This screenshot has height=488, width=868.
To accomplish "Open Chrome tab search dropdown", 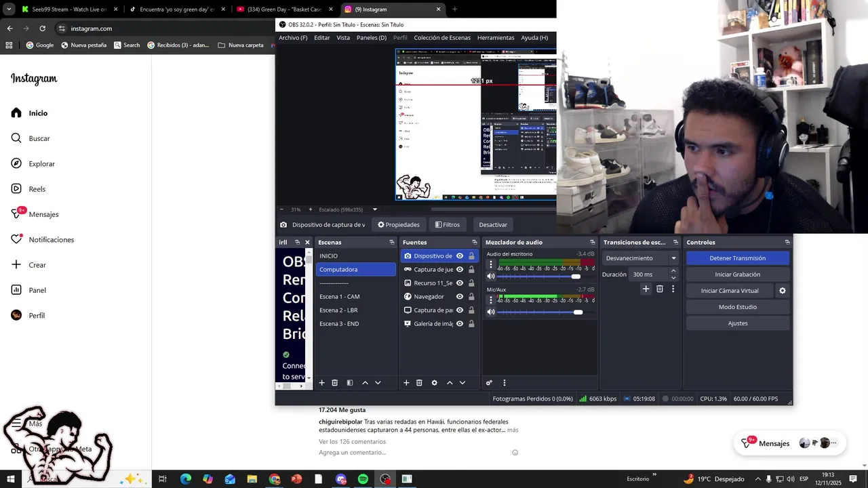I will click(9, 9).
